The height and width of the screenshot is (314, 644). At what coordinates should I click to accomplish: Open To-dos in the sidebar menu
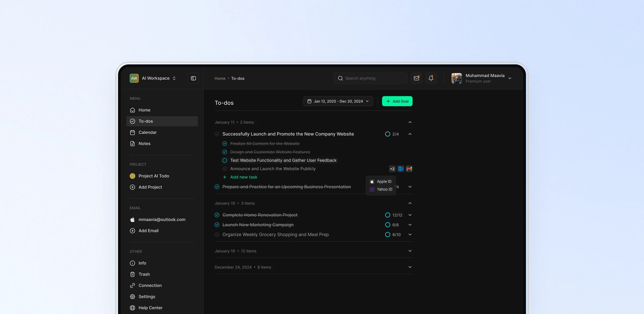point(162,121)
